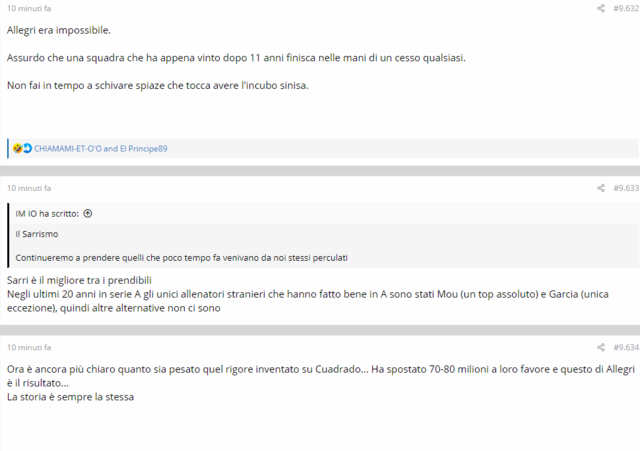Click the "IM IO ha scritto:" quote header
The width and height of the screenshot is (640, 451).
[47, 213]
